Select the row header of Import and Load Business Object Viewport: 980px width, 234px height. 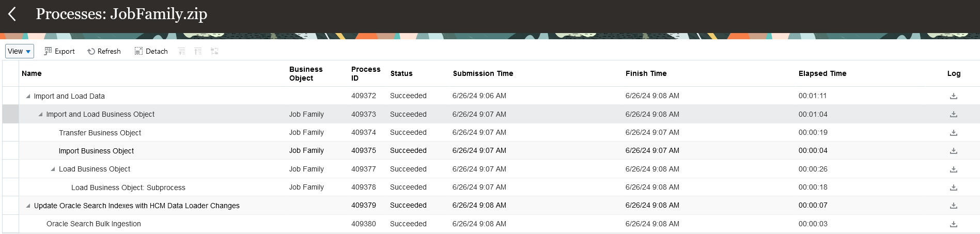(x=10, y=114)
